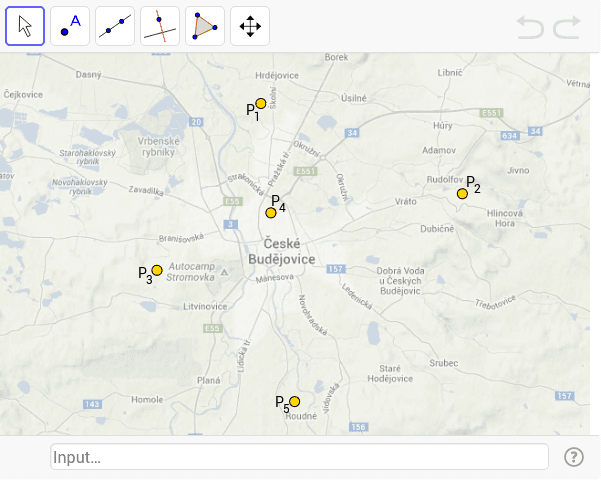The width and height of the screenshot is (601, 480).
Task: Click the Jivno map label
Action: pos(518,170)
